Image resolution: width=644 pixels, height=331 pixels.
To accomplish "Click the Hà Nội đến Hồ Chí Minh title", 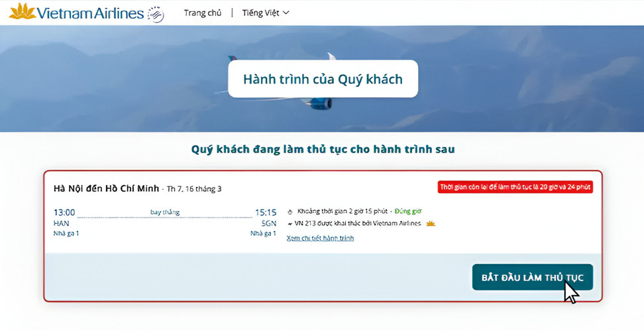I will click(x=106, y=189).
